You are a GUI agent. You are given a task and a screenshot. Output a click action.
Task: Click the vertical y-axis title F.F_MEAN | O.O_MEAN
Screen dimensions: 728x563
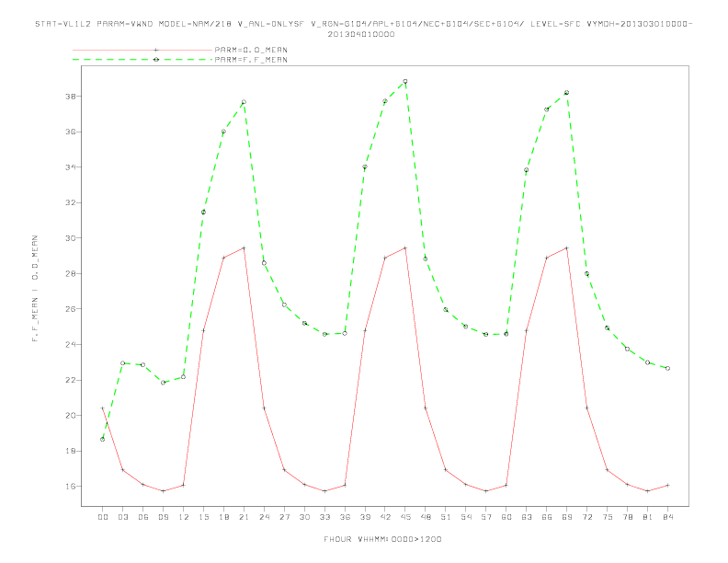pos(35,289)
